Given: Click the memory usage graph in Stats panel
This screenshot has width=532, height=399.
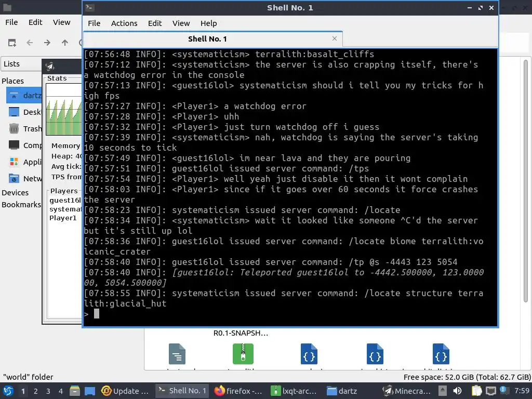Looking at the screenshot, I should click(64, 109).
